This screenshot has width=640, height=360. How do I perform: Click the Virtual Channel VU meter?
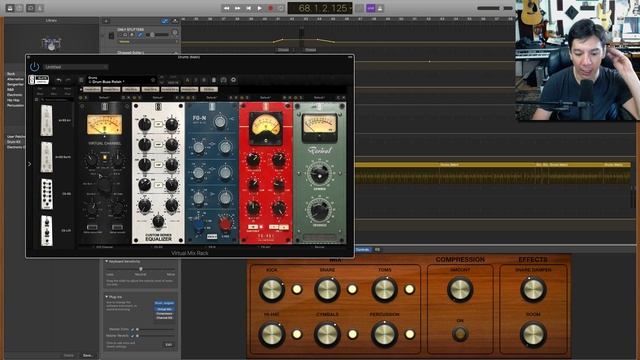pyautogui.click(x=104, y=124)
